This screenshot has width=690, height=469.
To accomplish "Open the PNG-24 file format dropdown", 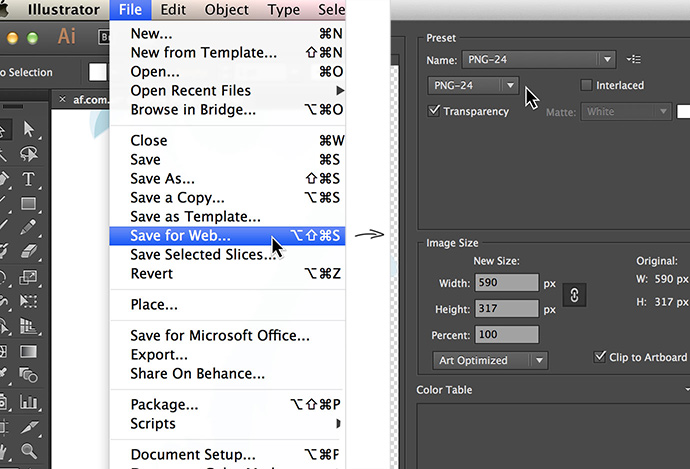I will 473,85.
